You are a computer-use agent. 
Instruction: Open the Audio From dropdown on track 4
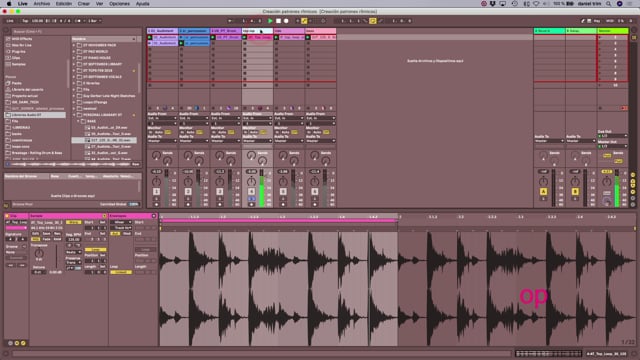click(257, 118)
